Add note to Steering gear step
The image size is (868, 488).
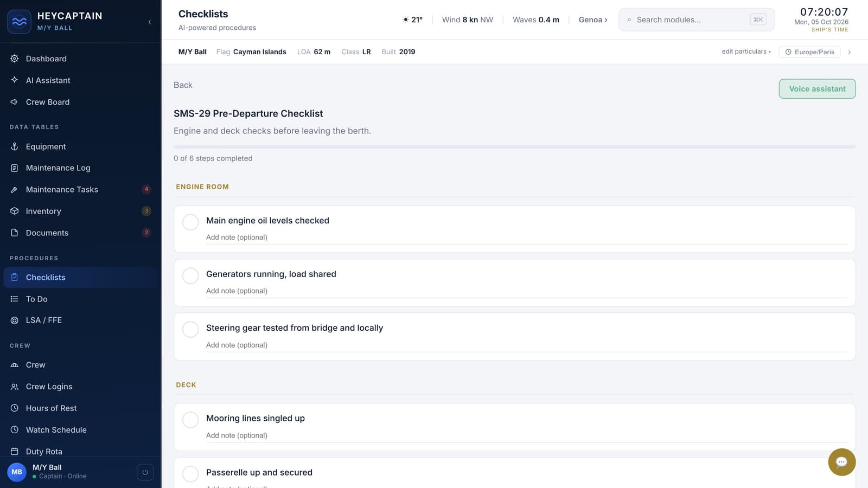[x=526, y=345]
